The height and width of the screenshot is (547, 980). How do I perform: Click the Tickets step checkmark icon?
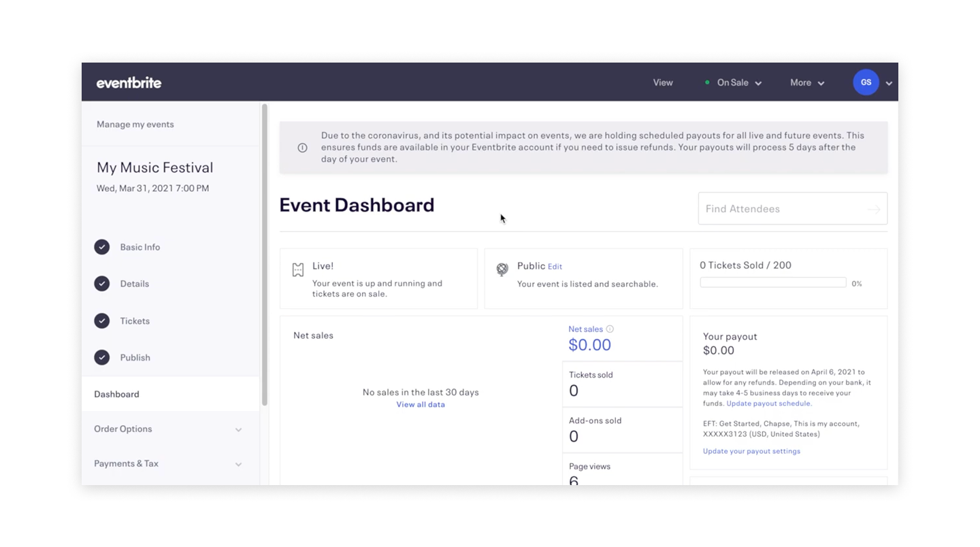coord(102,320)
